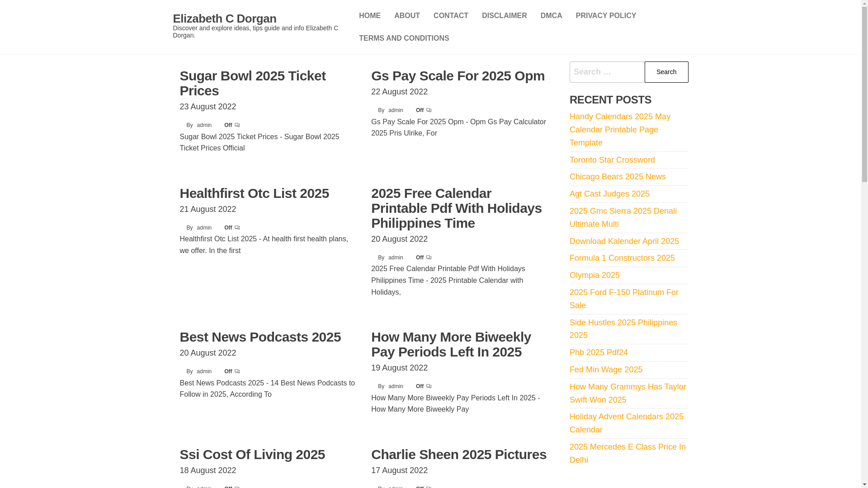Screen dimensions: 868x488
Task: Go to the CONTACT page
Action: point(451,16)
